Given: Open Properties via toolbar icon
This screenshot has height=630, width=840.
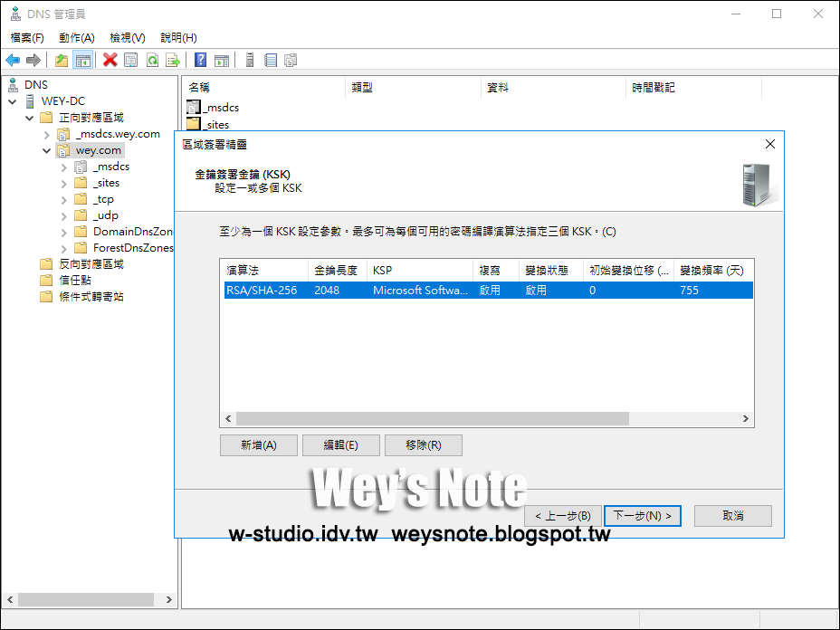Looking at the screenshot, I should tap(130, 60).
